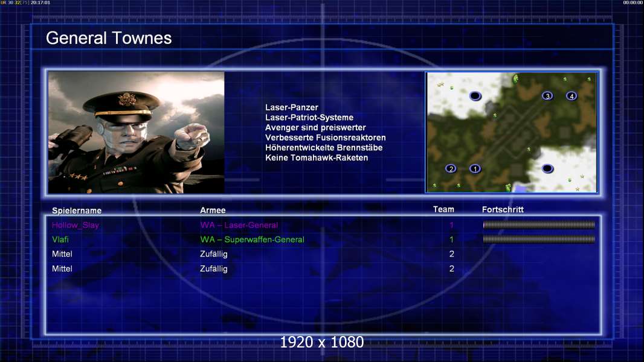Click second 'Zufällig' army entry
This screenshot has height=362, width=644.
click(x=214, y=269)
